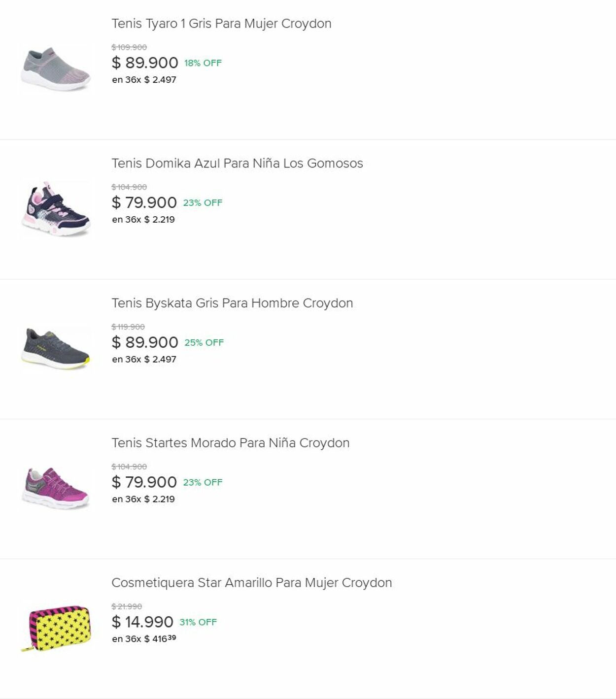Click the 31% OFF discount label
Screen dimensions: 616x699
click(198, 622)
